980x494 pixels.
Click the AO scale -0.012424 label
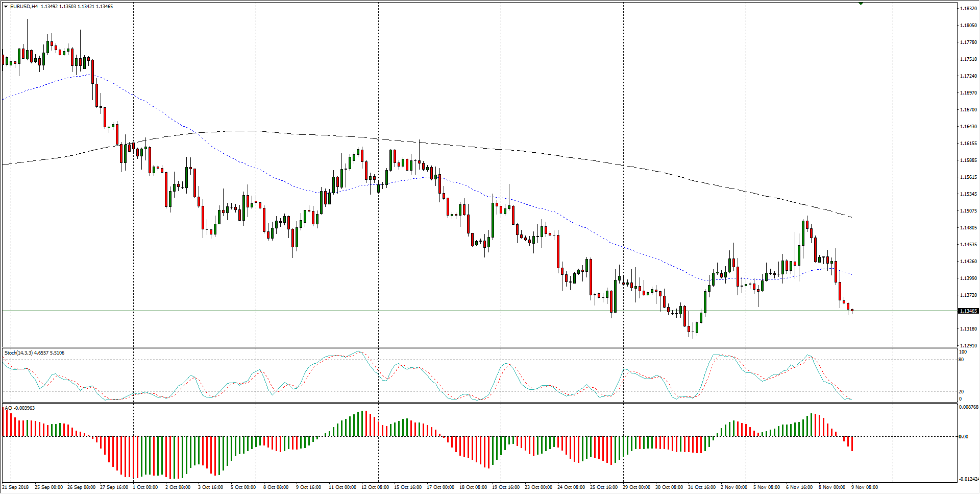[x=969, y=479]
